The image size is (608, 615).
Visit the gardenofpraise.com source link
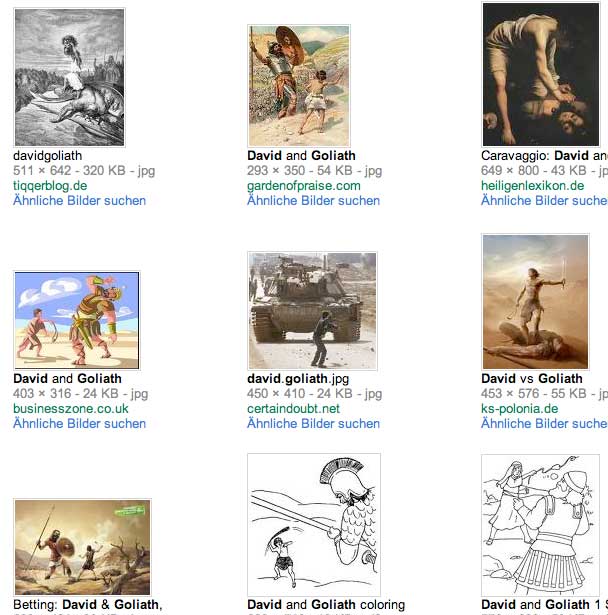click(304, 186)
